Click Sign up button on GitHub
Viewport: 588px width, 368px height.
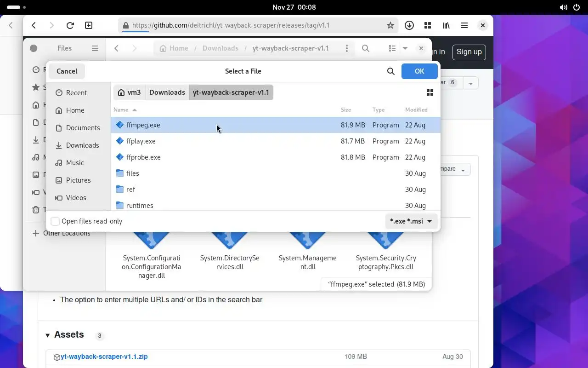coord(469,52)
